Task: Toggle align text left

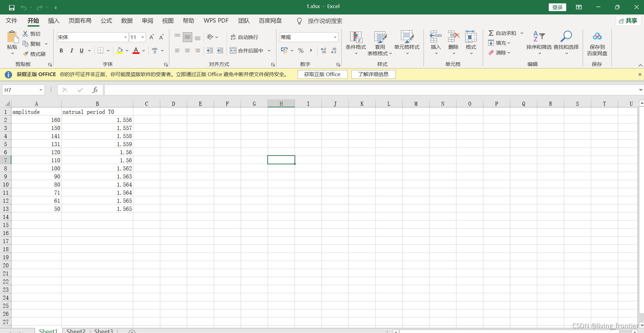Action: pyautogui.click(x=177, y=51)
